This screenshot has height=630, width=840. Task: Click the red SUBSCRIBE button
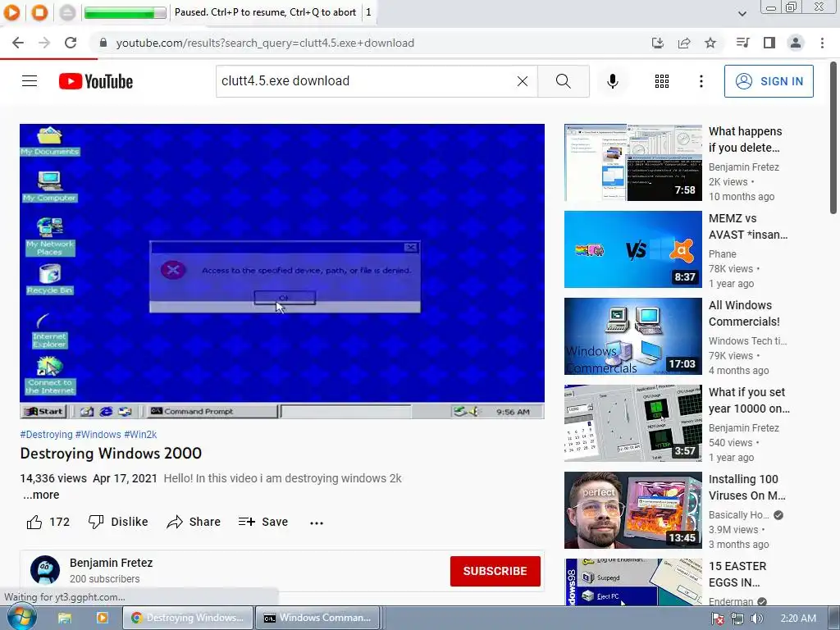tap(495, 571)
